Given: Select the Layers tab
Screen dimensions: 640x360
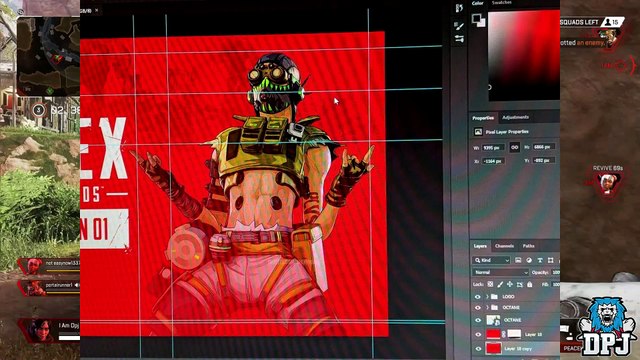Looking at the screenshot, I should point(480,246).
